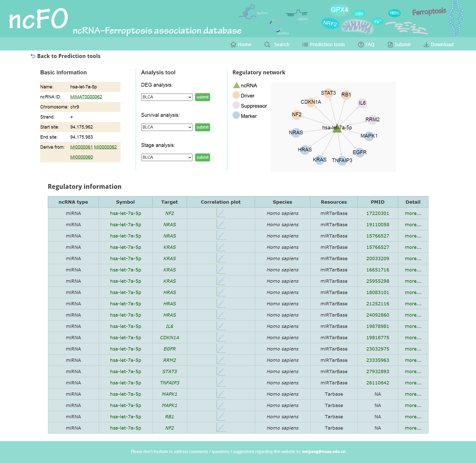Submit the Survival analysis
Screen dimensions: 476x463
[x=203, y=127]
